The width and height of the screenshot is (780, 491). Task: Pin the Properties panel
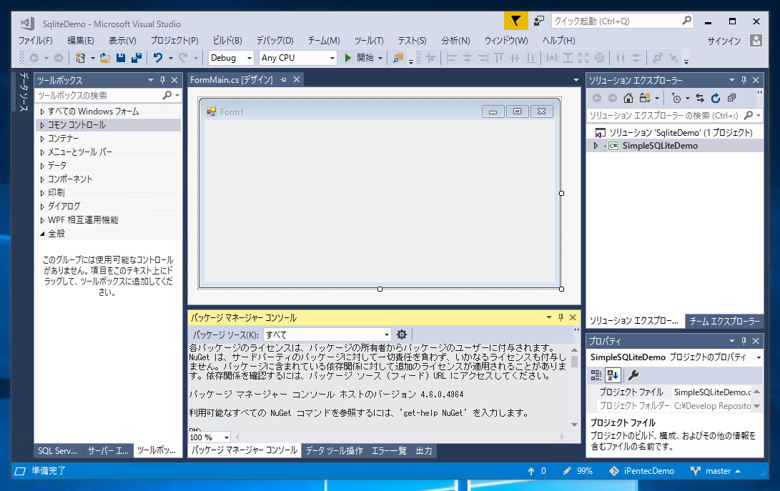(744, 341)
